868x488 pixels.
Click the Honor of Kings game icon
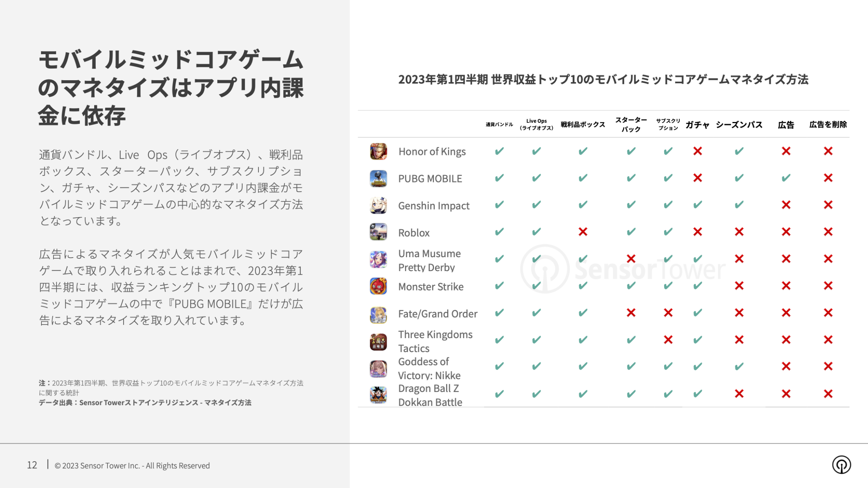[x=378, y=151]
